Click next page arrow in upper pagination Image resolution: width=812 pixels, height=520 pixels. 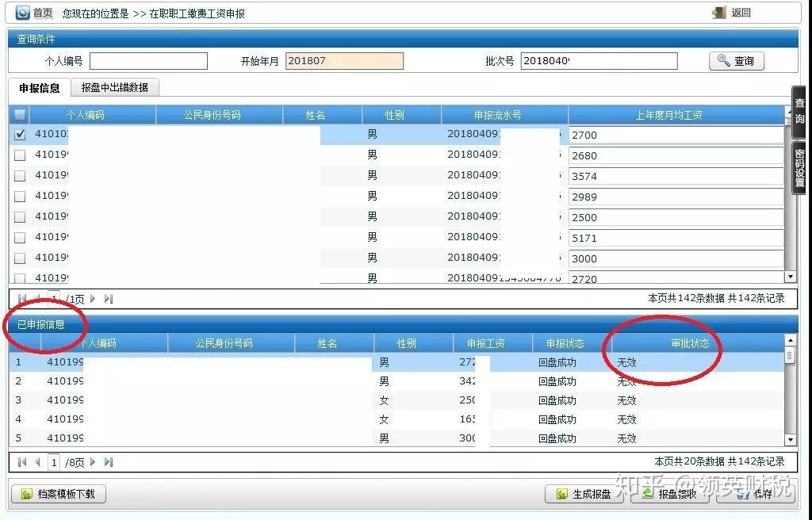(x=93, y=298)
